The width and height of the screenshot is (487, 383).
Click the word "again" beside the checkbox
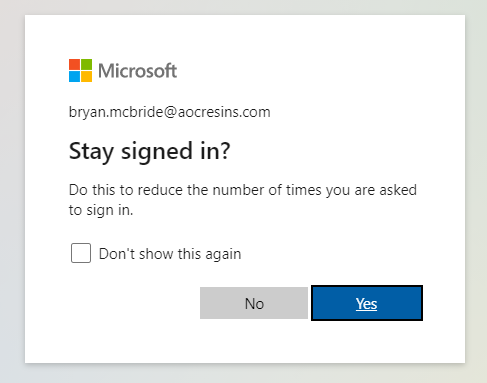pyautogui.click(x=223, y=255)
